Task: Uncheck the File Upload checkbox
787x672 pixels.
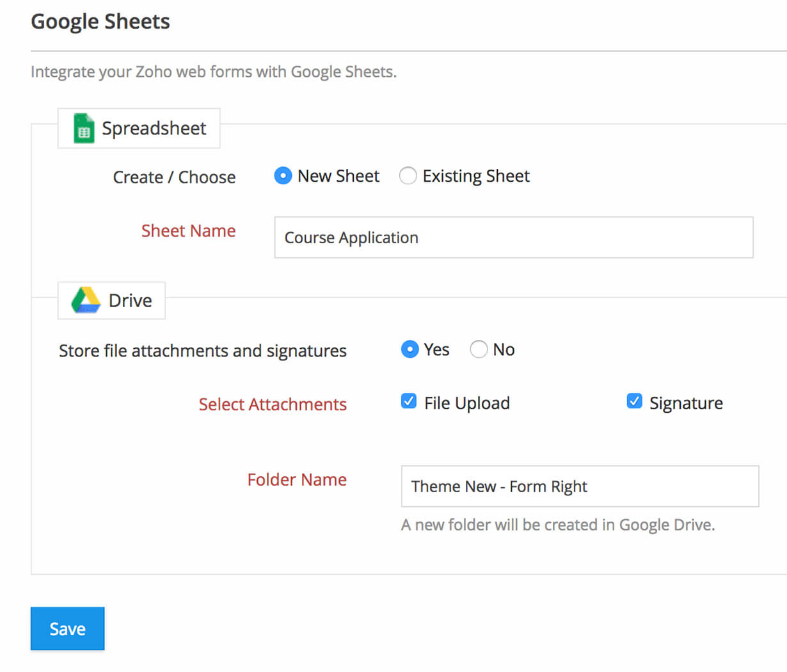Action: pos(409,402)
